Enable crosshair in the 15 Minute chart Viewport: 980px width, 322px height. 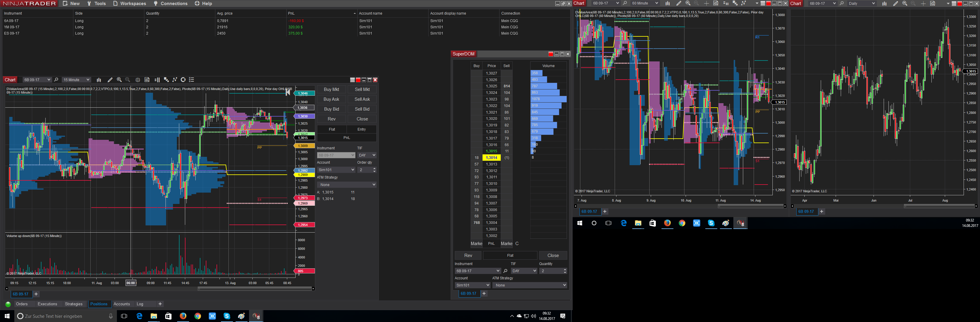(x=138, y=80)
